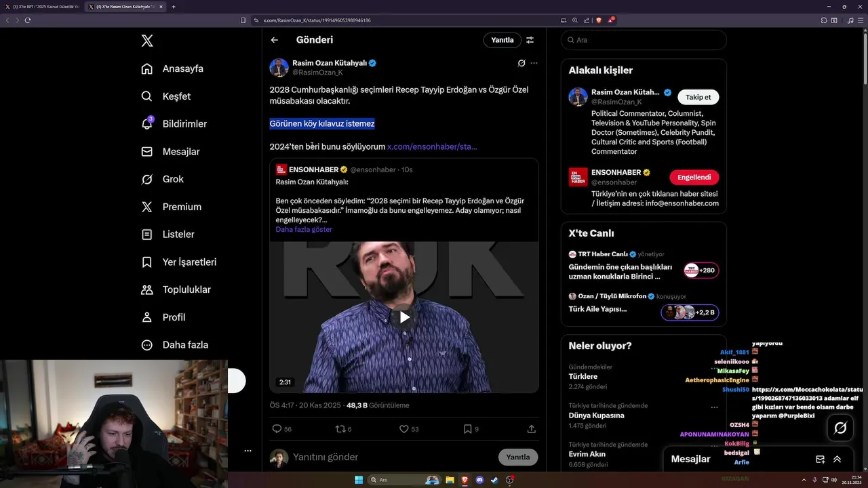Go to Profil page
Image resolution: width=868 pixels, height=488 pixels.
pyautogui.click(x=163, y=317)
